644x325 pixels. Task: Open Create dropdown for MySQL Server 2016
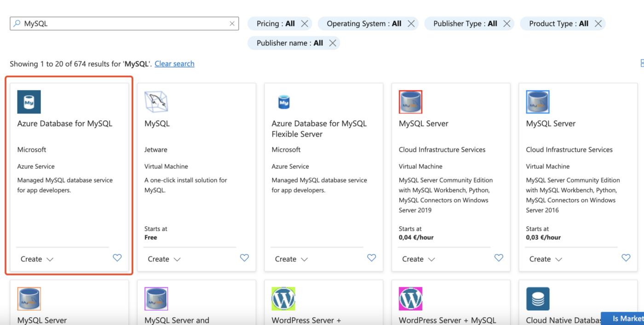[546, 259]
